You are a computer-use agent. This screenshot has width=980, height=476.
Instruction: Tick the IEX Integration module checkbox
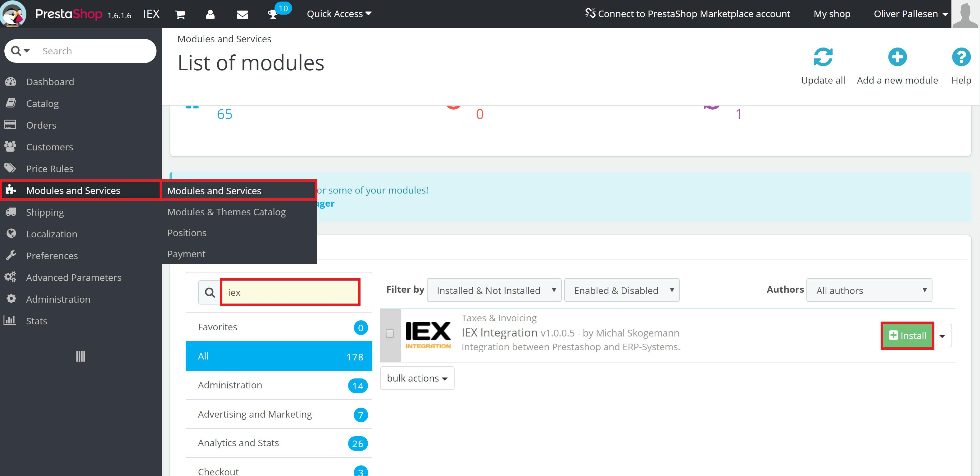pyautogui.click(x=390, y=334)
